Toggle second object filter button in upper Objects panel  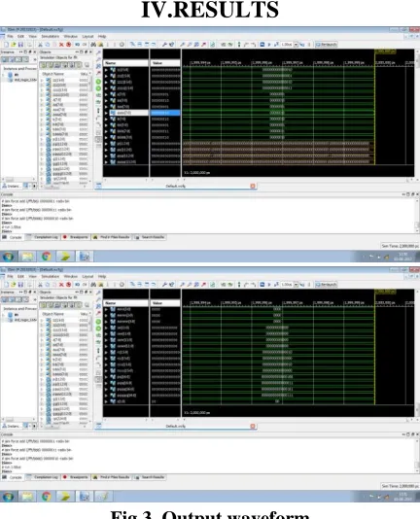51,65
